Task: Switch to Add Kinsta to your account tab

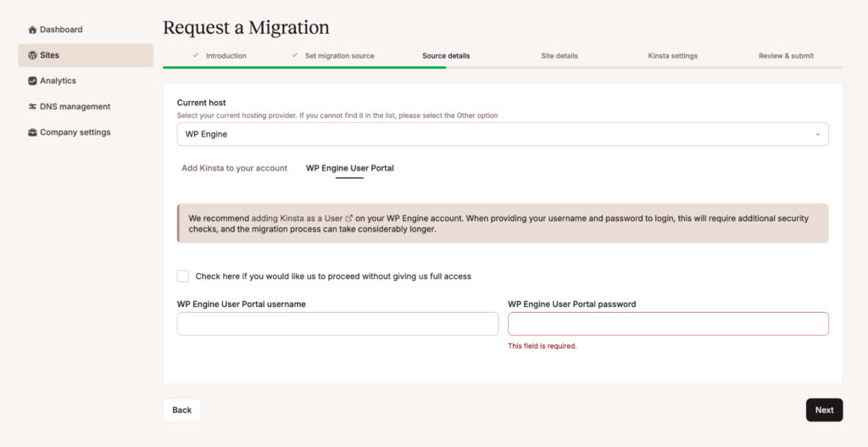Action: click(234, 168)
